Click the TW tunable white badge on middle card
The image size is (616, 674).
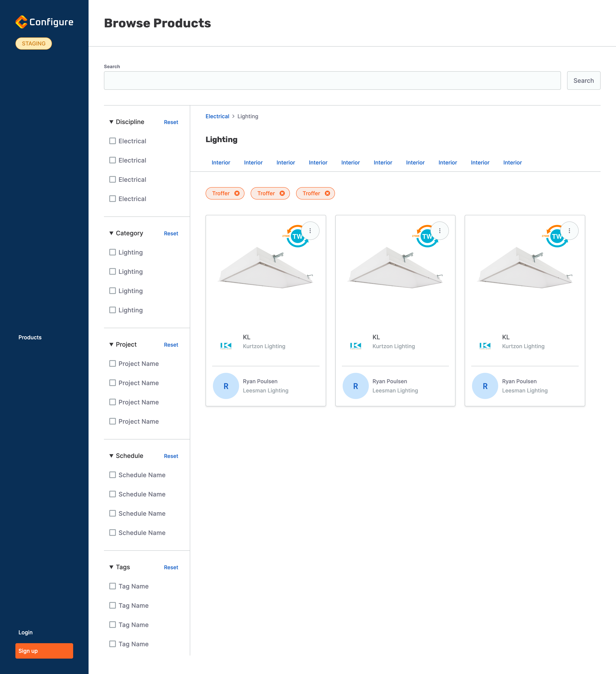pyautogui.click(x=425, y=236)
